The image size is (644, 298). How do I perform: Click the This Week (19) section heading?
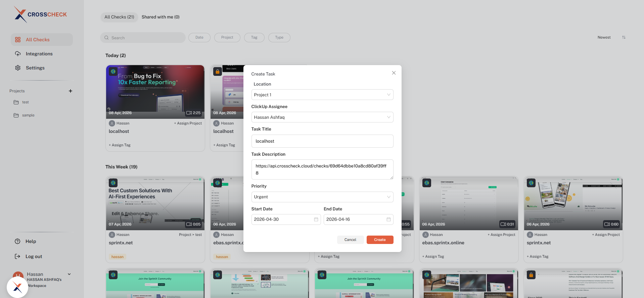click(121, 167)
